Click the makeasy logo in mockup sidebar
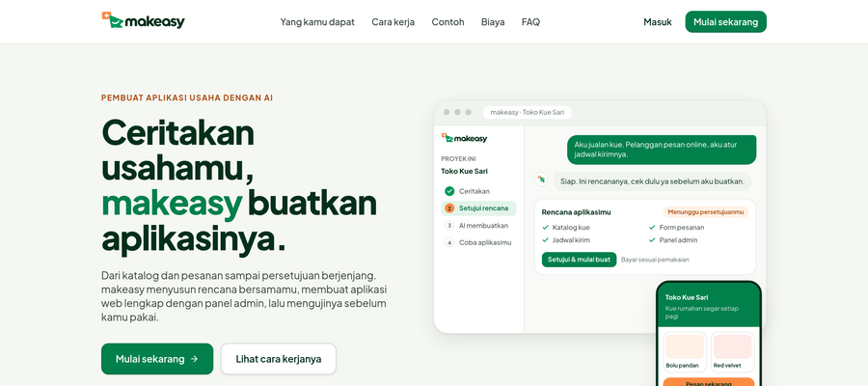This screenshot has width=868, height=386. [464, 138]
